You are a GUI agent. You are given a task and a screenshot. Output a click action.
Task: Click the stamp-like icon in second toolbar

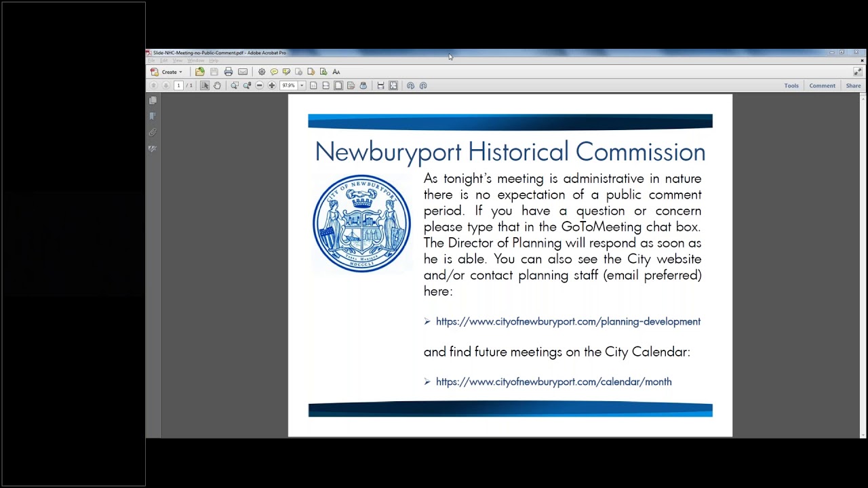click(x=363, y=85)
